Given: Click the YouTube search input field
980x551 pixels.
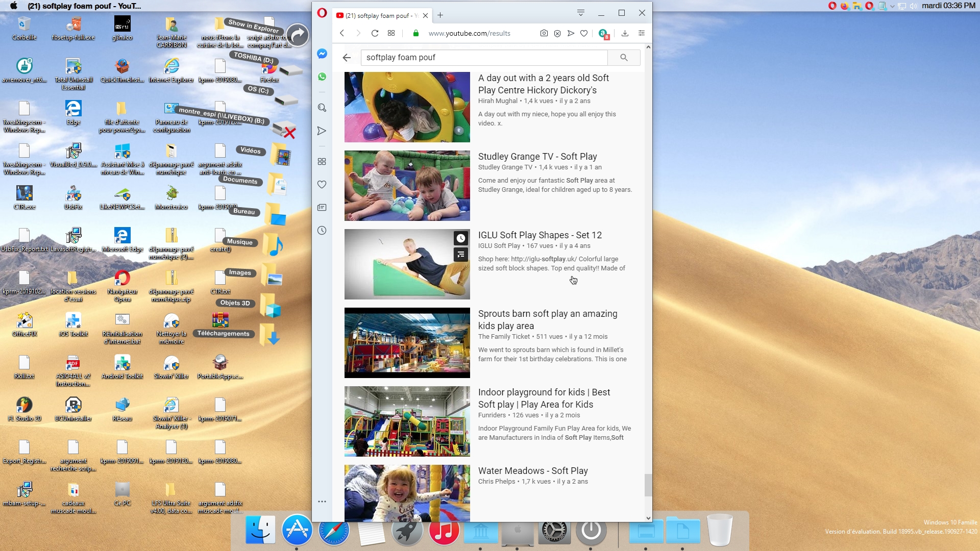Looking at the screenshot, I should point(484,58).
